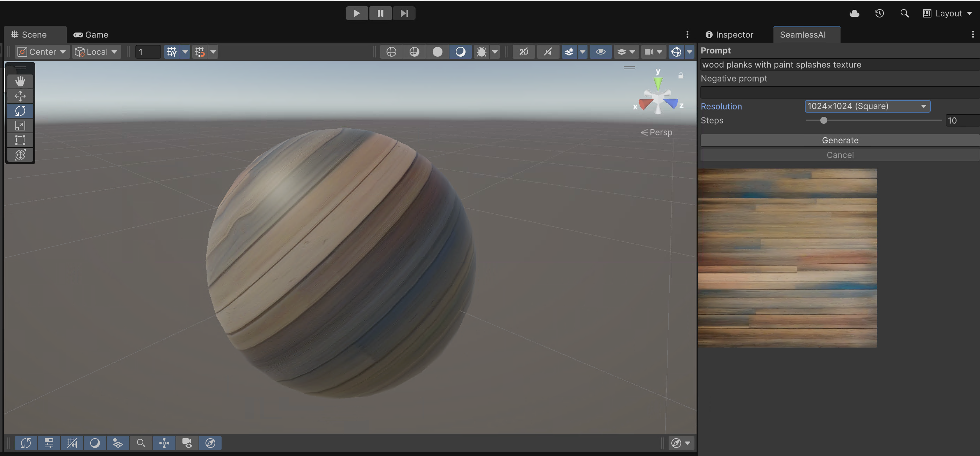Screen dimensions: 980x456
Task: Click the Step frame button
Action: click(x=404, y=13)
